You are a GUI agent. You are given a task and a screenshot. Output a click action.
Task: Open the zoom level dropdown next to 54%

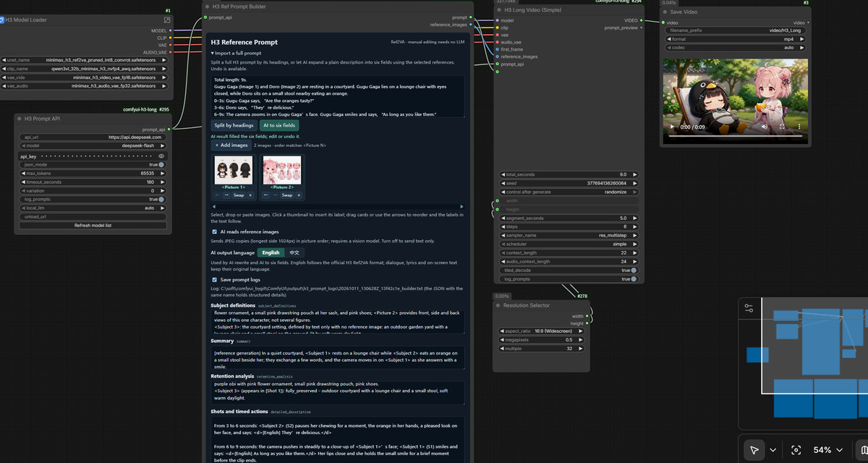[840, 450]
